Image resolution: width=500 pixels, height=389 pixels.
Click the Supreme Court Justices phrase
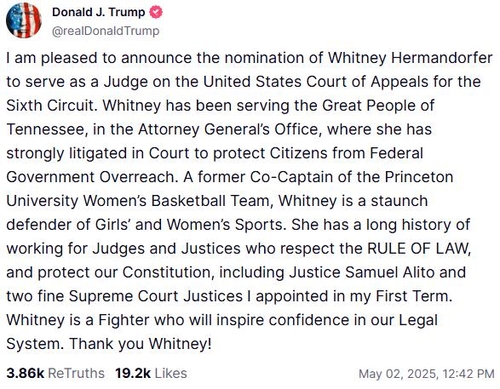(x=156, y=296)
